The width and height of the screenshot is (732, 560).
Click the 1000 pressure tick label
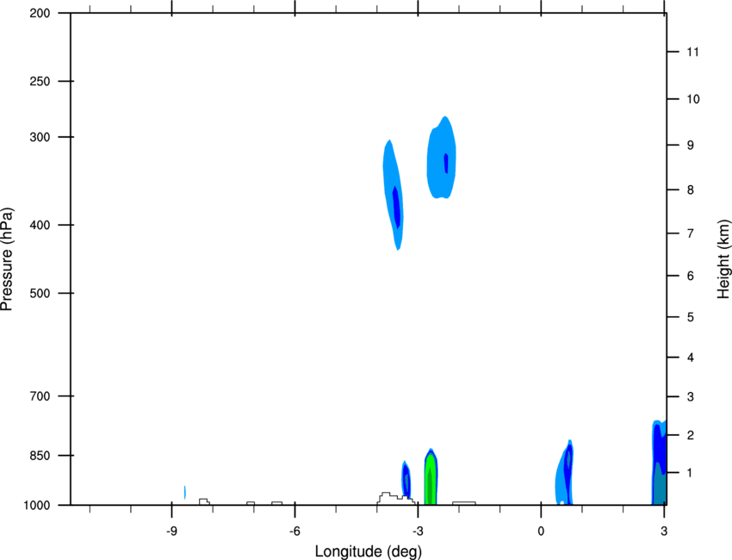click(37, 506)
